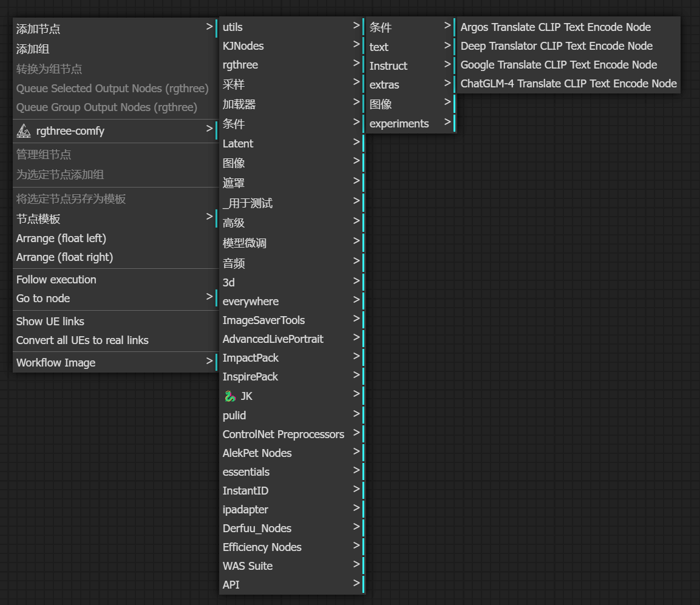Screen dimensions: 700x605
Task: Open the KJNodes category
Action: coord(291,46)
